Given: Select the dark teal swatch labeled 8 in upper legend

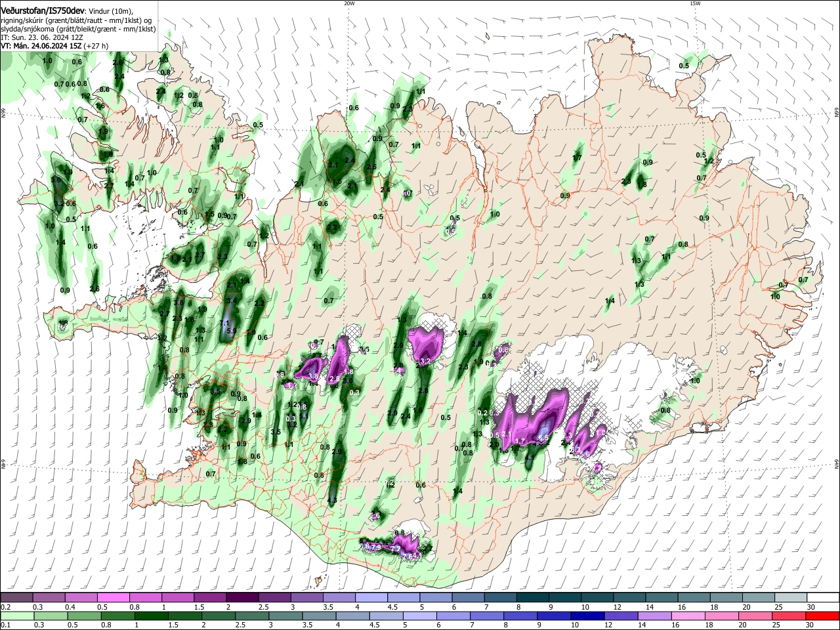Looking at the screenshot, I should [533, 597].
